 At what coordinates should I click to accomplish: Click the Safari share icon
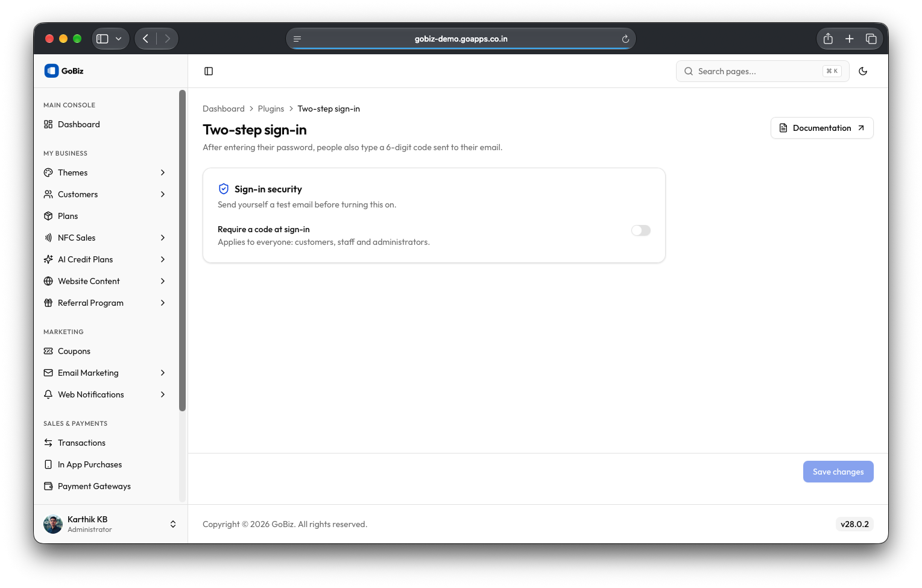point(828,39)
